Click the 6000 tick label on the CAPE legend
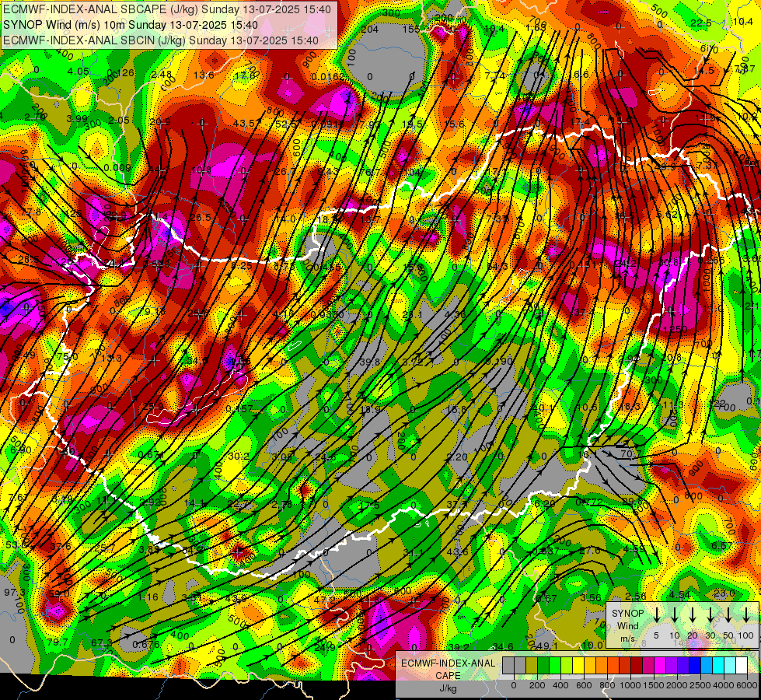 (746, 685)
